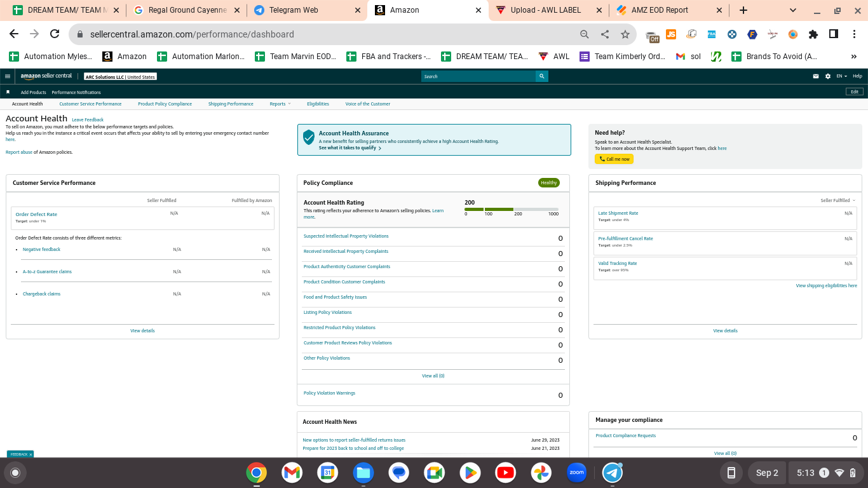The width and height of the screenshot is (868, 488).
Task: Click the JS extension icon
Action: click(x=671, y=34)
